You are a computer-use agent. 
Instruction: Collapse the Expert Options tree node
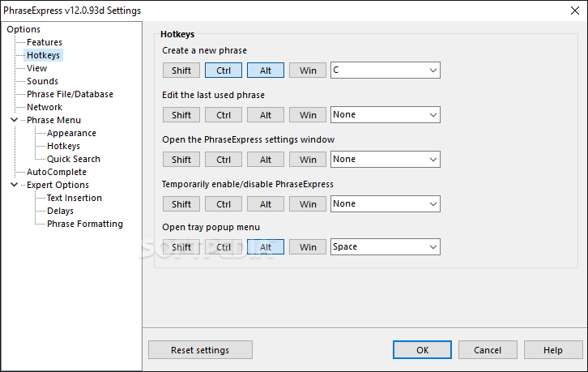tap(15, 185)
